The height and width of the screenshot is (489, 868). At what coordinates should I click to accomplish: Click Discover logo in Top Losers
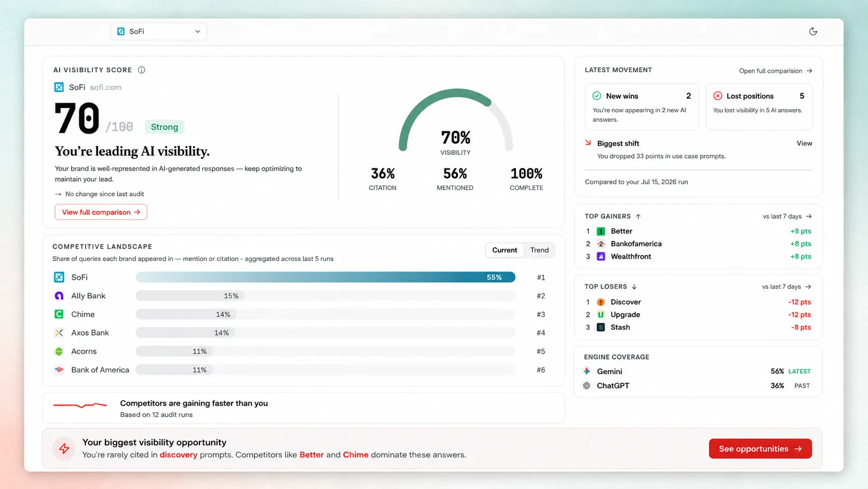(601, 302)
